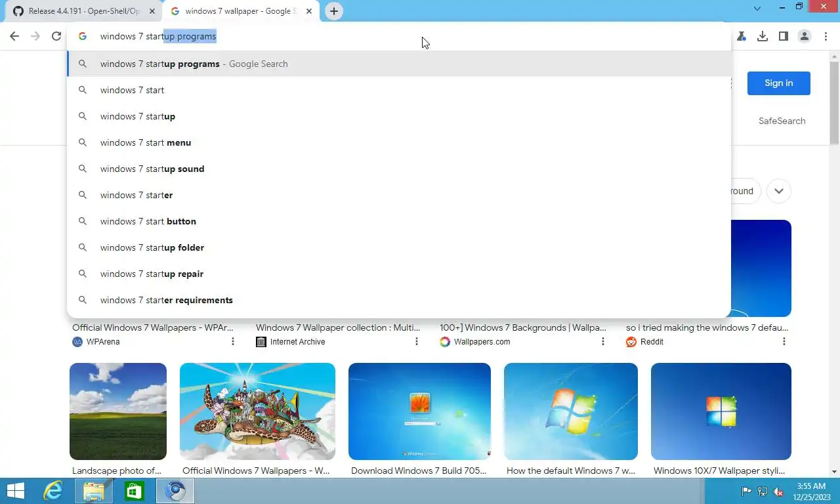840x504 pixels.
Task: Click the Google Sign in button
Action: [x=778, y=83]
